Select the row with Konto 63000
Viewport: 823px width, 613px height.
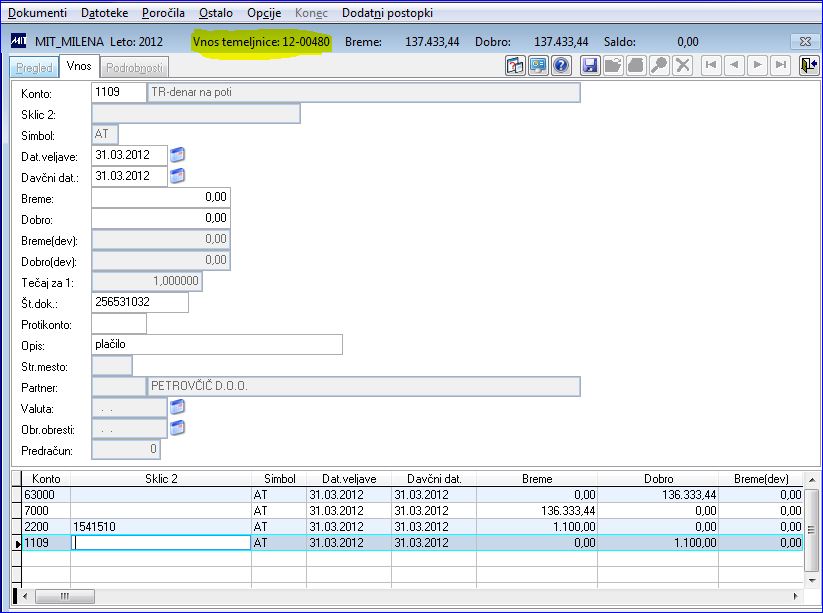tap(412, 494)
